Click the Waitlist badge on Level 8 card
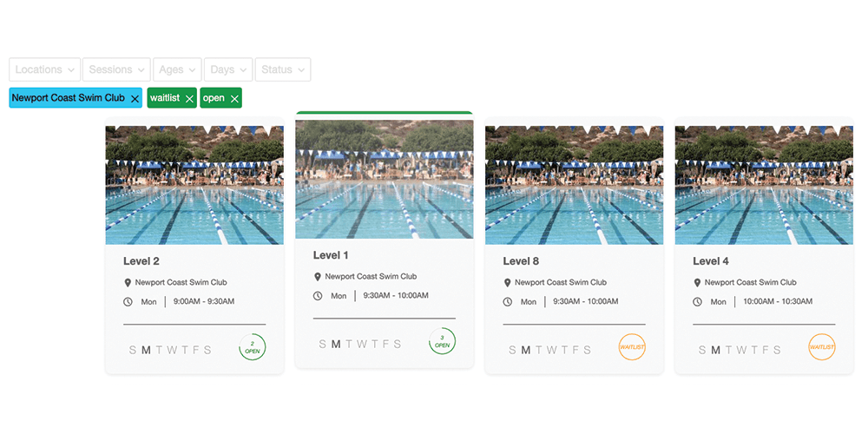868x434 pixels. point(632,347)
